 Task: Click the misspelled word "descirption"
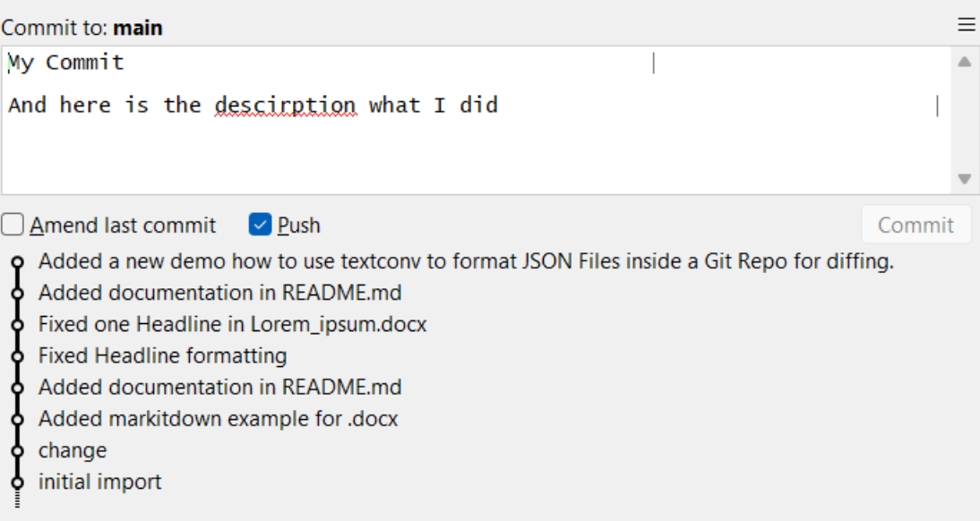pos(286,105)
